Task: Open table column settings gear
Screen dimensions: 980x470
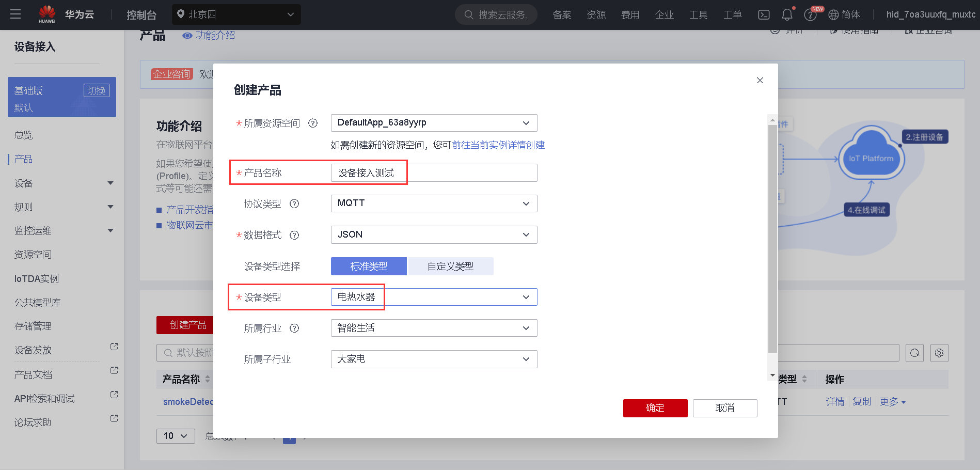Action: point(939,353)
